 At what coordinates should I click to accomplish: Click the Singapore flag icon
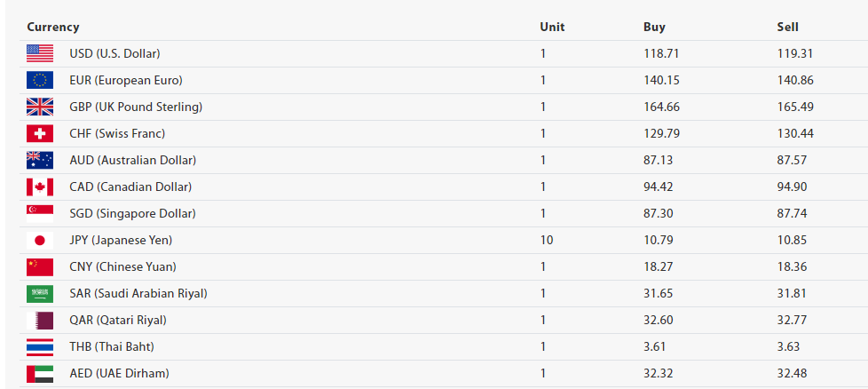[40, 213]
